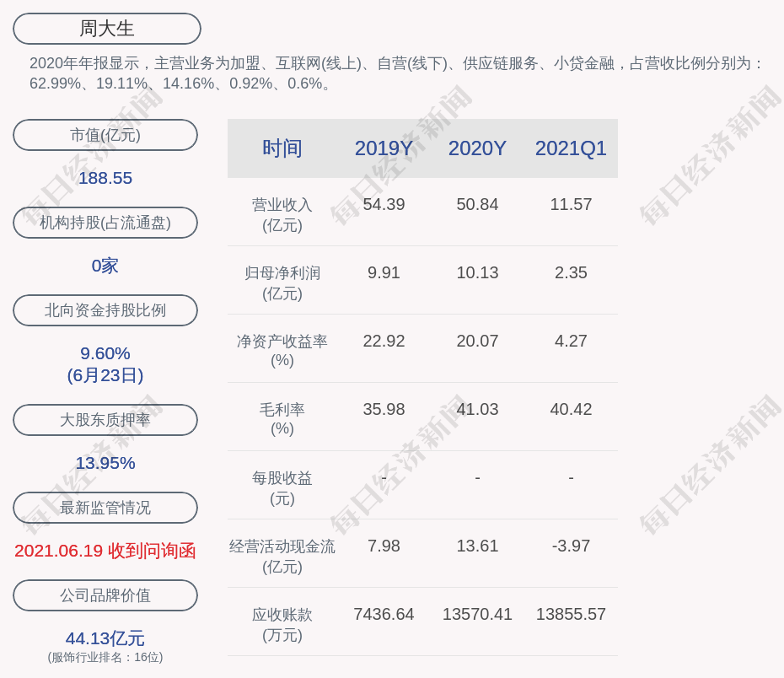This screenshot has width=784, height=678.
Task: Click the brand value 44.13亿元
Action: pyautogui.click(x=105, y=638)
